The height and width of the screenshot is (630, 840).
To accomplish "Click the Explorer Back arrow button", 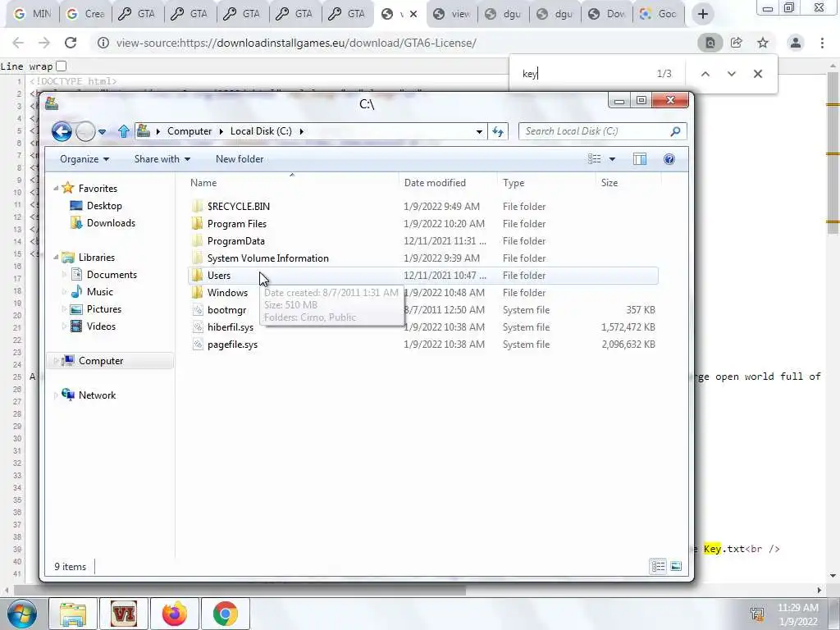I will (62, 131).
